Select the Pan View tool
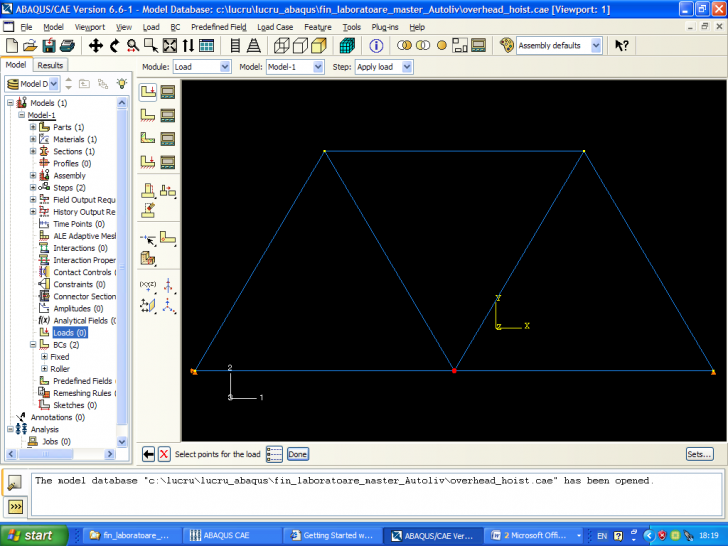 96,46
